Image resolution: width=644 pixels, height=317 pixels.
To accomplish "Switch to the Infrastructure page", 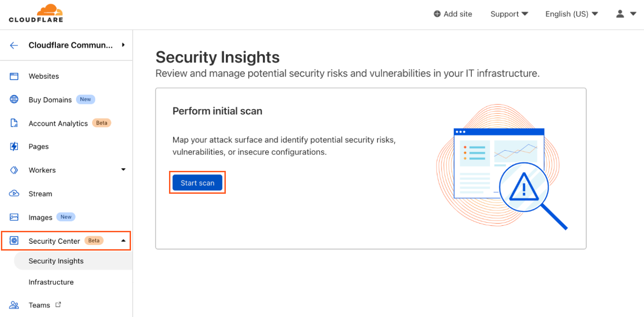I will pyautogui.click(x=51, y=282).
